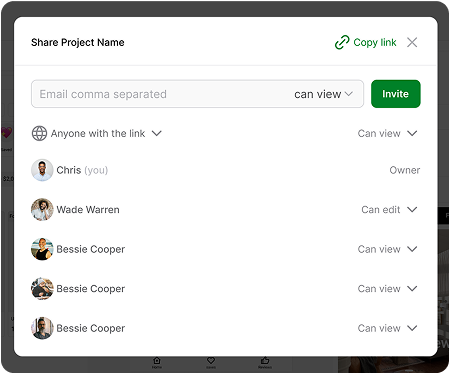Close the Share Project dialog
449x373 pixels.
point(412,42)
